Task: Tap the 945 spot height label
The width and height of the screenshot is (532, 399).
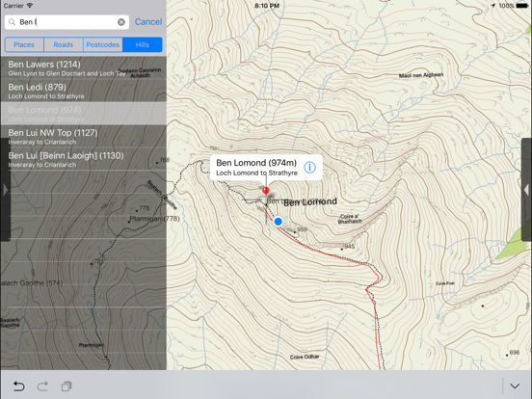Action: (349, 247)
